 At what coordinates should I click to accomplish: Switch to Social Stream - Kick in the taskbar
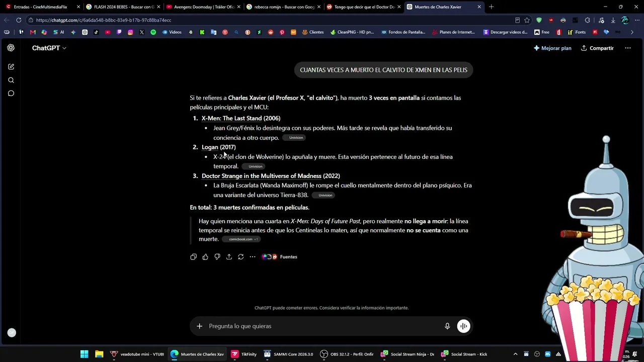pos(464,354)
